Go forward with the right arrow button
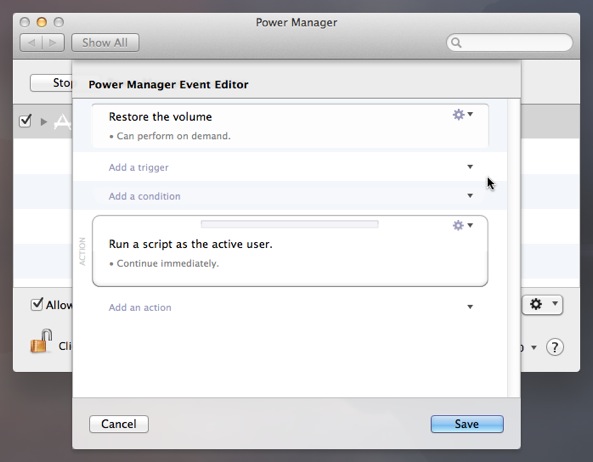This screenshot has width=593, height=462. pos(53,43)
